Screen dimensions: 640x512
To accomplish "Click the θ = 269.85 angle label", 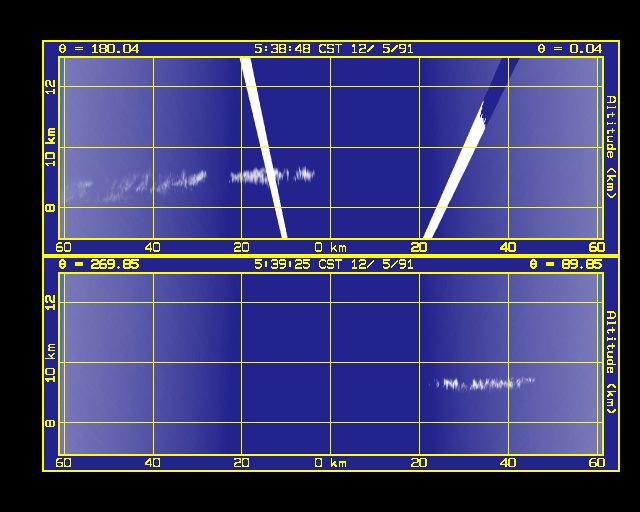I will click(x=99, y=264).
